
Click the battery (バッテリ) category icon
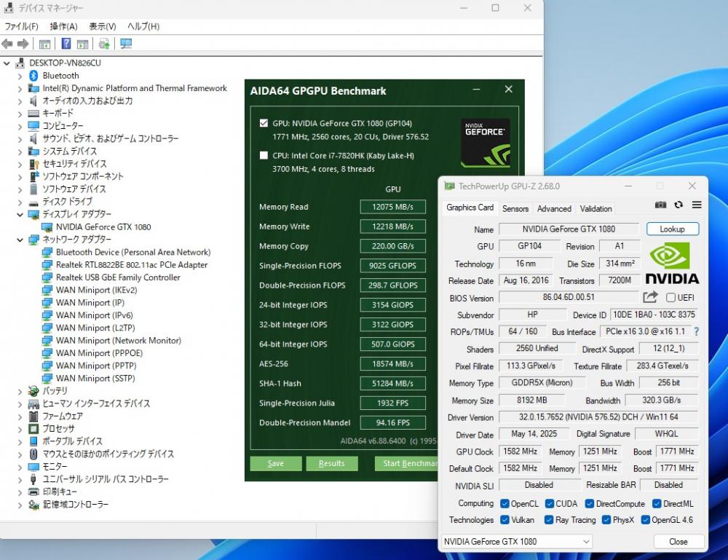(x=33, y=391)
